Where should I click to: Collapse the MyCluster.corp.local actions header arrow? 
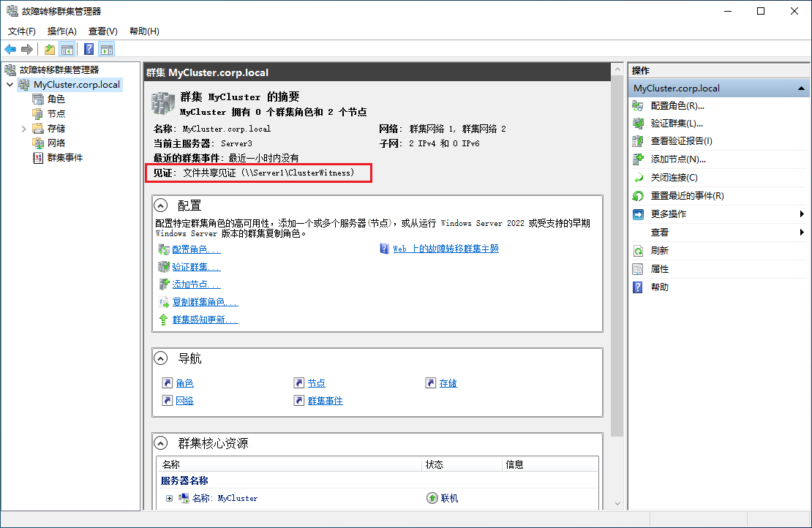point(801,88)
